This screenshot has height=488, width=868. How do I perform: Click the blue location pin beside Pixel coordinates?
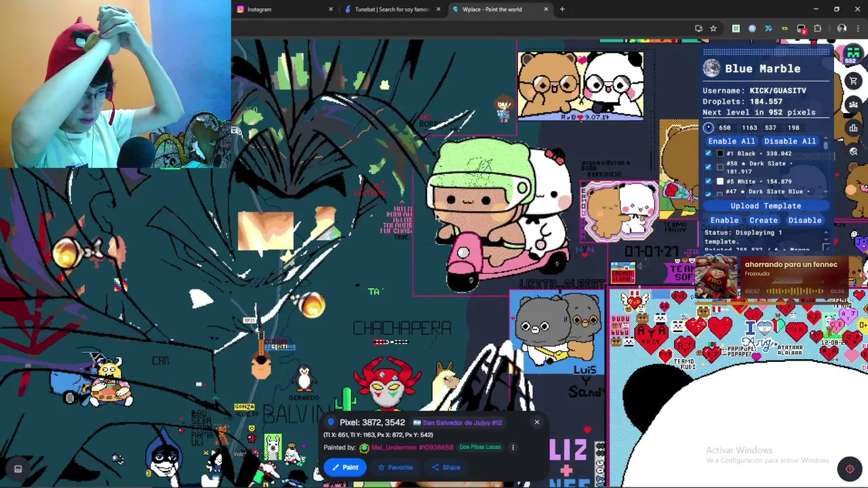331,422
